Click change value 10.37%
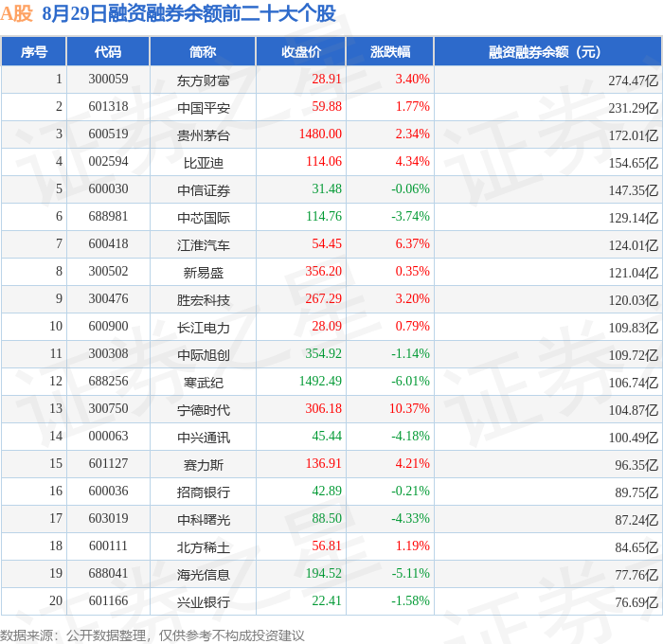The width and height of the screenshot is (663, 644). [x=409, y=408]
